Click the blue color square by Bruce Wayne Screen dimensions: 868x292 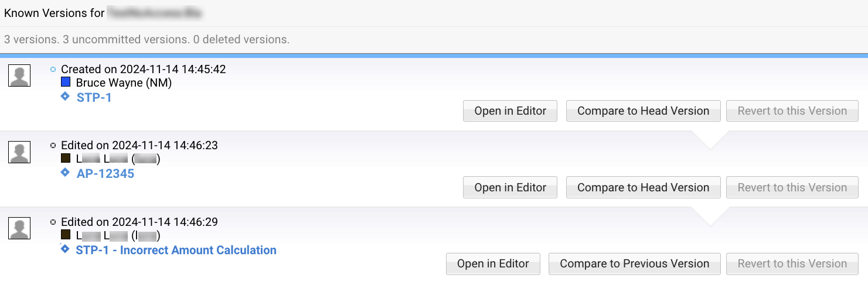point(66,83)
